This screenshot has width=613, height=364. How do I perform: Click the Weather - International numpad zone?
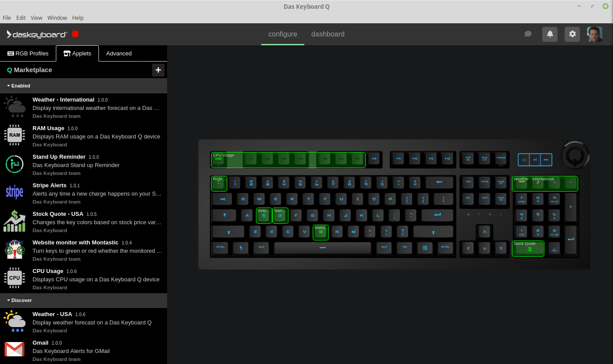[x=545, y=183]
